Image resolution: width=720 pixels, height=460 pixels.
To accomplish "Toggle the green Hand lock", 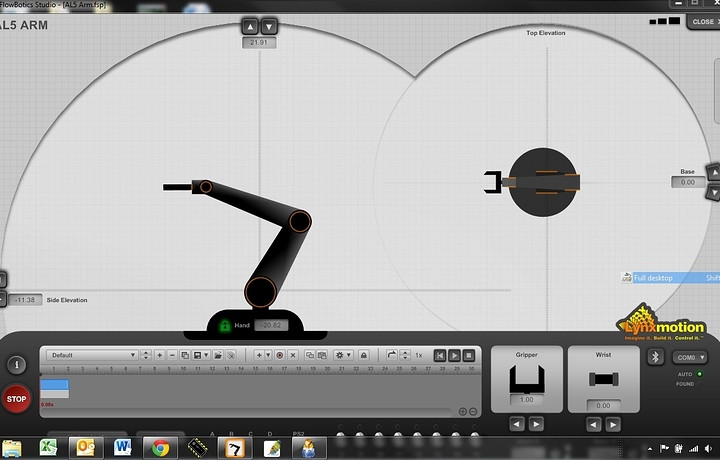I will (225, 325).
